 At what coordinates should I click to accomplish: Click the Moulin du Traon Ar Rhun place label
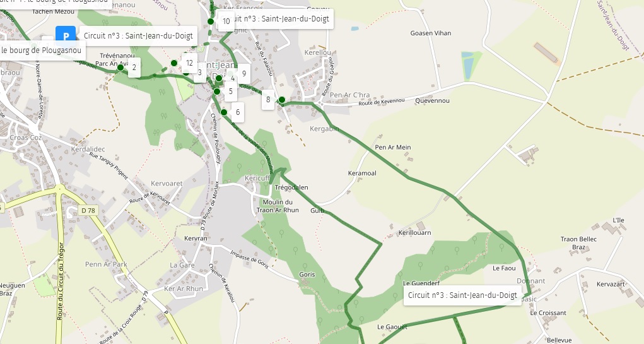[x=278, y=206]
